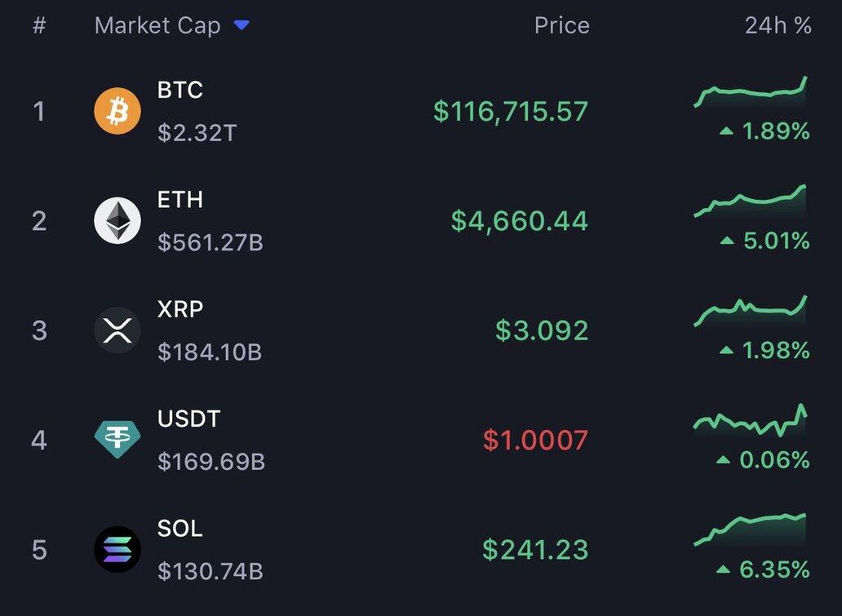Viewport: 842px width, 616px height.
Task: View the ETH 24h sparkline chart
Action: coord(751,201)
